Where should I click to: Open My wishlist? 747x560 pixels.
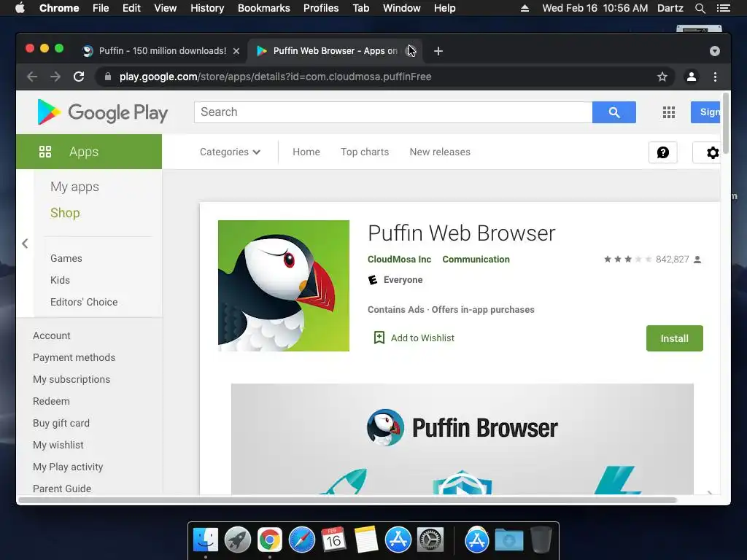pyautogui.click(x=58, y=446)
